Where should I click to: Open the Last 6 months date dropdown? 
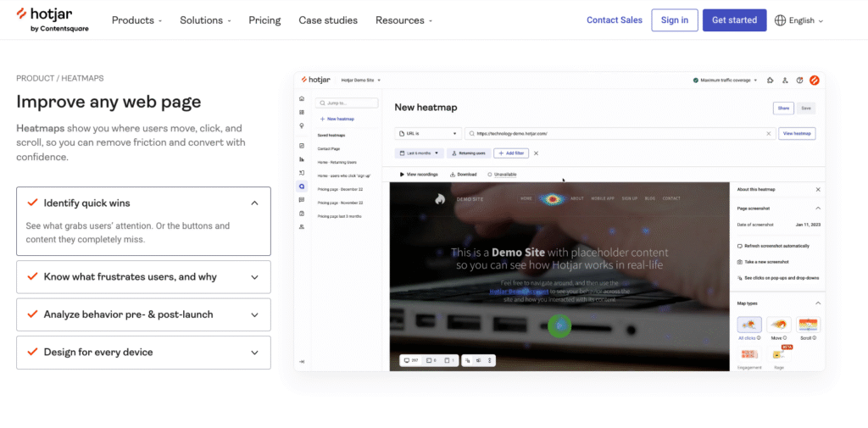(419, 153)
